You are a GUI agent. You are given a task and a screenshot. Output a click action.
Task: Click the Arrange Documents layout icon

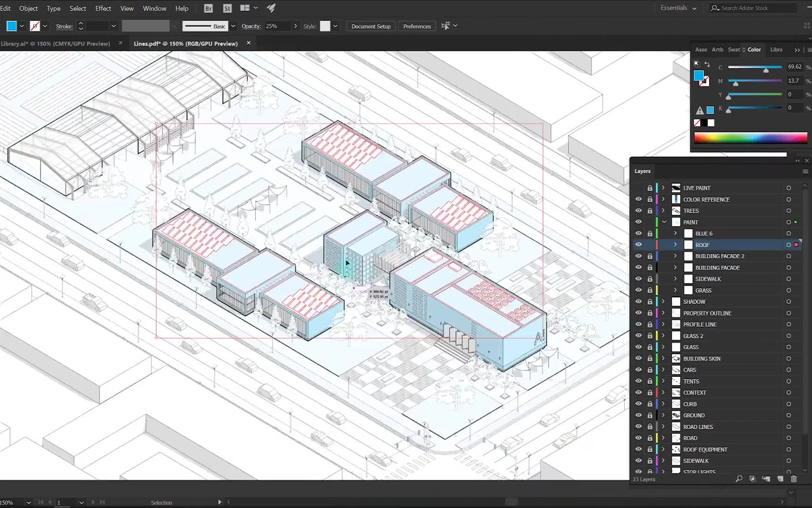point(245,8)
